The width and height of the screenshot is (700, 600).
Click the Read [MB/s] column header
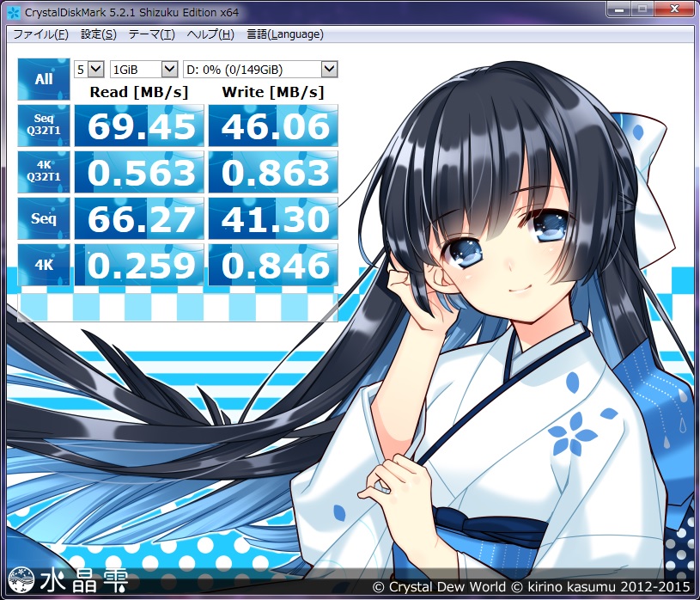coord(139,92)
